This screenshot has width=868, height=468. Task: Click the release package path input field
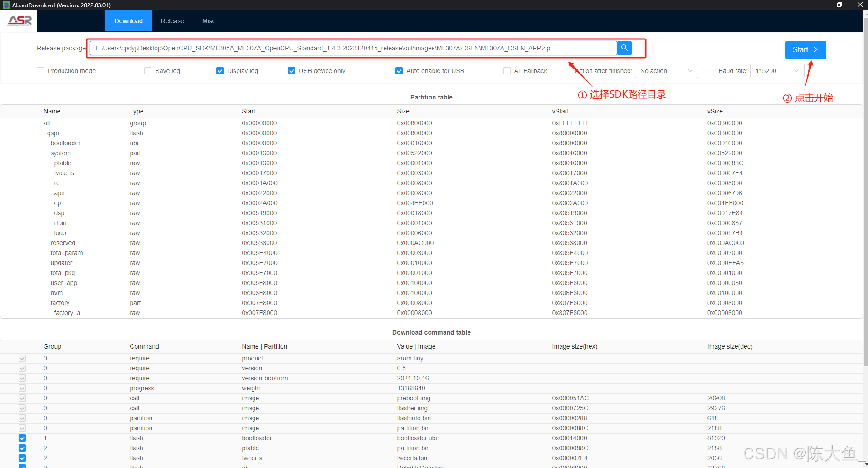pos(354,48)
